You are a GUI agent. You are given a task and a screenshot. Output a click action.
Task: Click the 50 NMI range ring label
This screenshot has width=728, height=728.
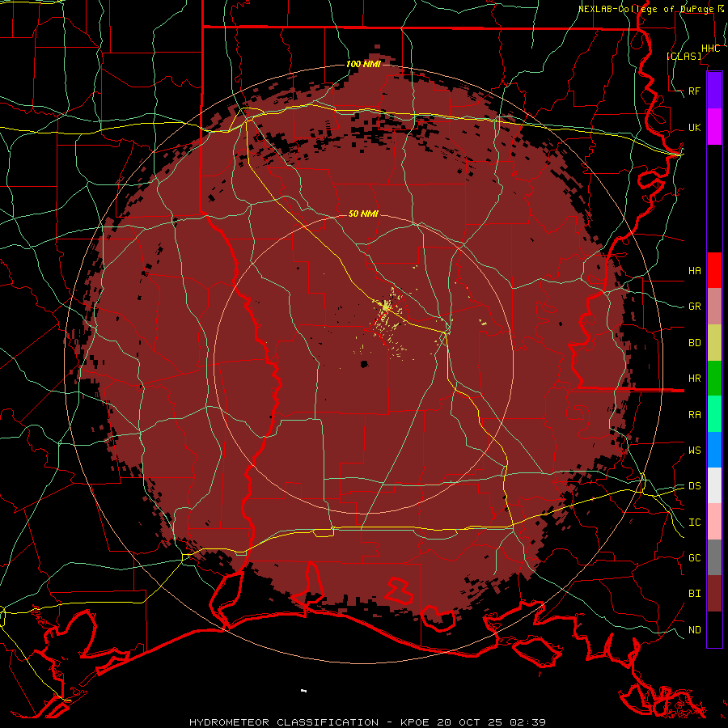click(363, 214)
